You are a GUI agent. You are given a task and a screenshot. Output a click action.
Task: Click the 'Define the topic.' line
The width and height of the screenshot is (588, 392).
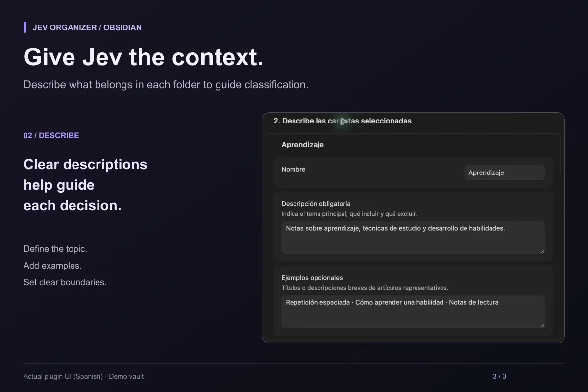55,249
